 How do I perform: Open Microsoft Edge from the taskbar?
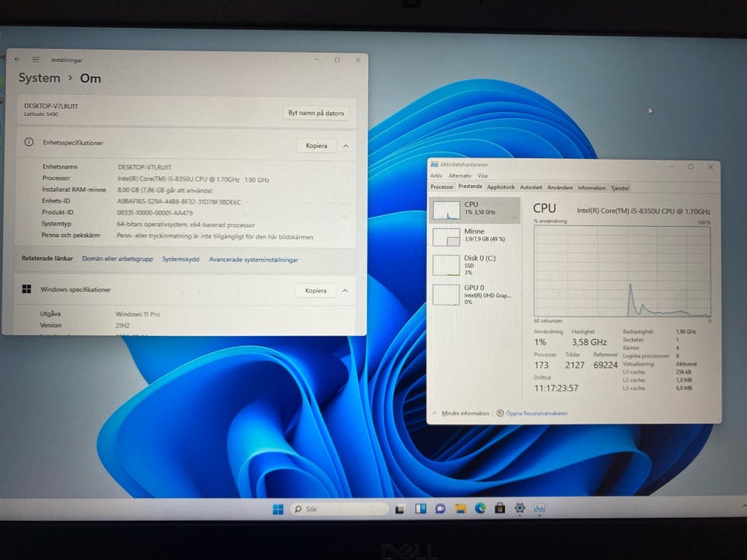point(480,509)
